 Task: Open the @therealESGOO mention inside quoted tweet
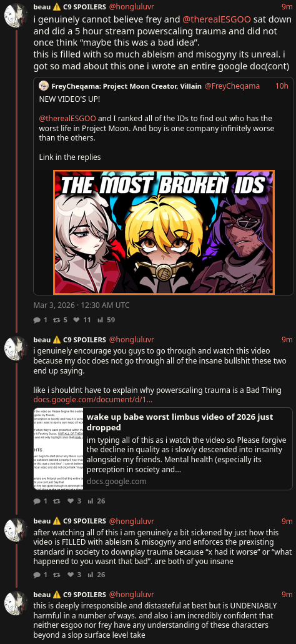tap(67, 118)
